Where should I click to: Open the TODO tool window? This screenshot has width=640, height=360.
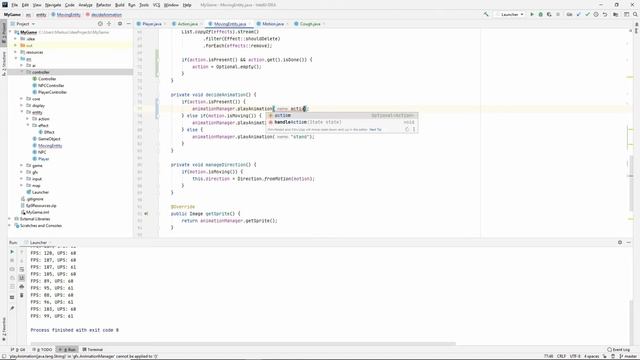pos(42,349)
